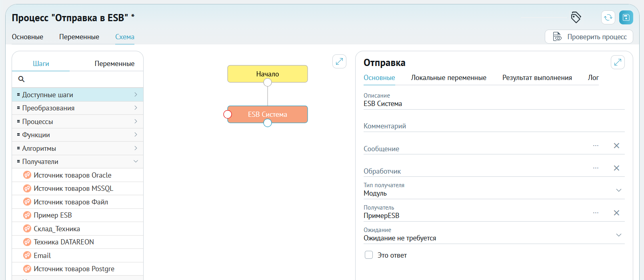Image resolution: width=644 pixels, height=280 pixels.
Task: Open the Локальные переменные tab
Action: tap(448, 78)
